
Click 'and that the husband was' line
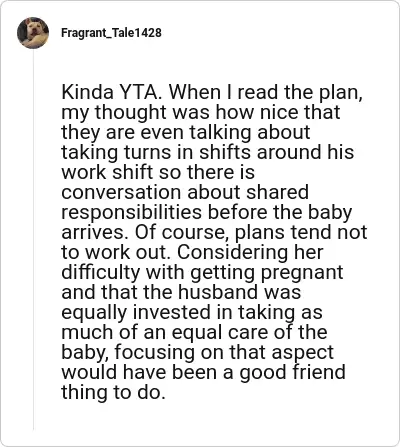pos(181,292)
